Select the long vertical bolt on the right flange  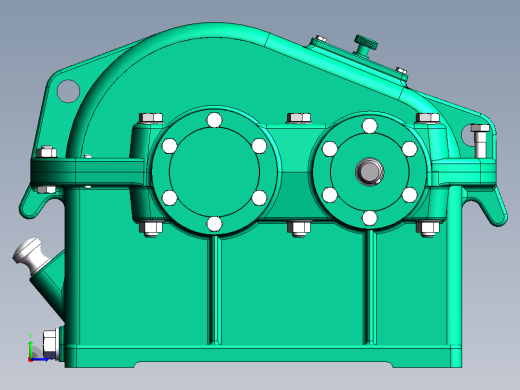click(x=480, y=141)
